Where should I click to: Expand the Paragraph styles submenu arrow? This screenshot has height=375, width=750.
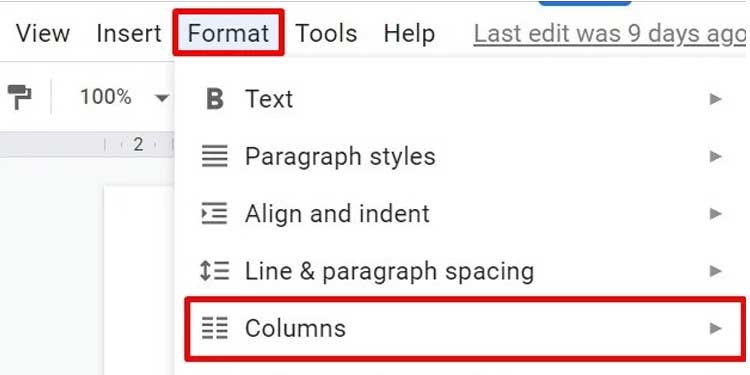pyautogui.click(x=716, y=156)
